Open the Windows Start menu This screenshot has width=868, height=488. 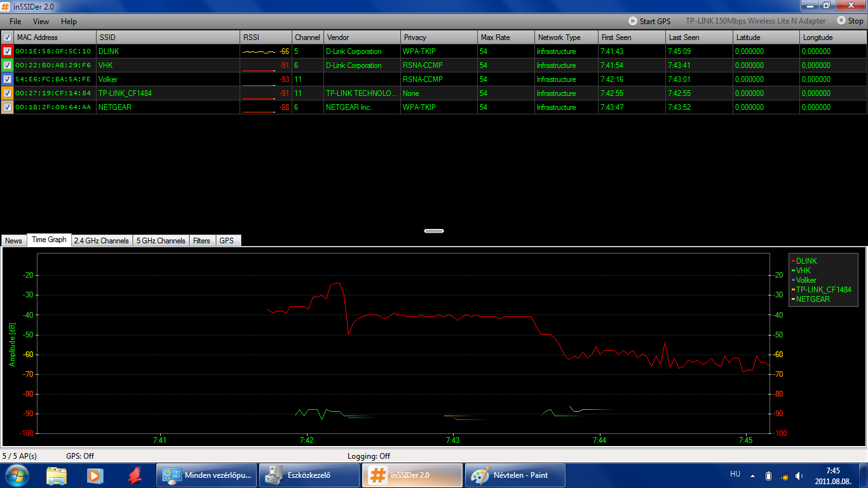click(x=17, y=475)
